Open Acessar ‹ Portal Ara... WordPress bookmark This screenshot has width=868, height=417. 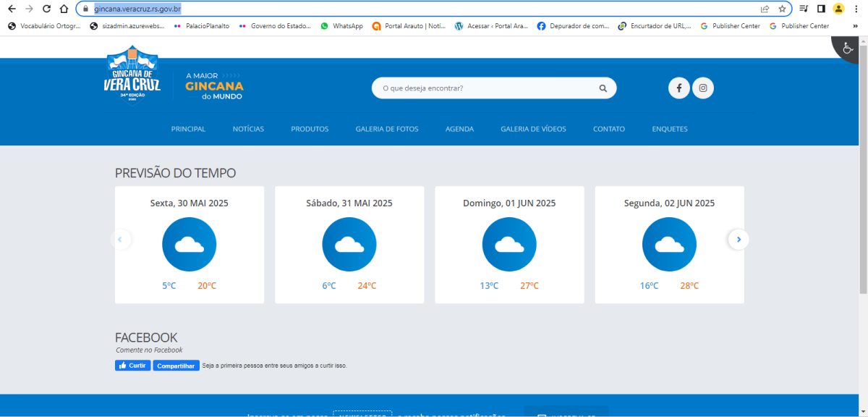click(x=492, y=26)
